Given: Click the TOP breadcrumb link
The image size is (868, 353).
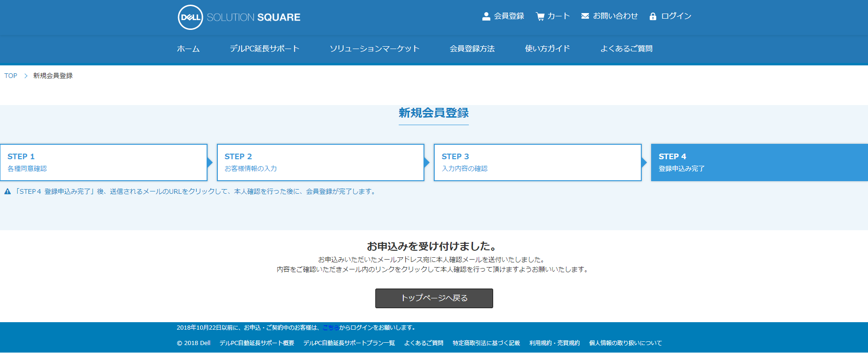Looking at the screenshot, I should [11, 76].
